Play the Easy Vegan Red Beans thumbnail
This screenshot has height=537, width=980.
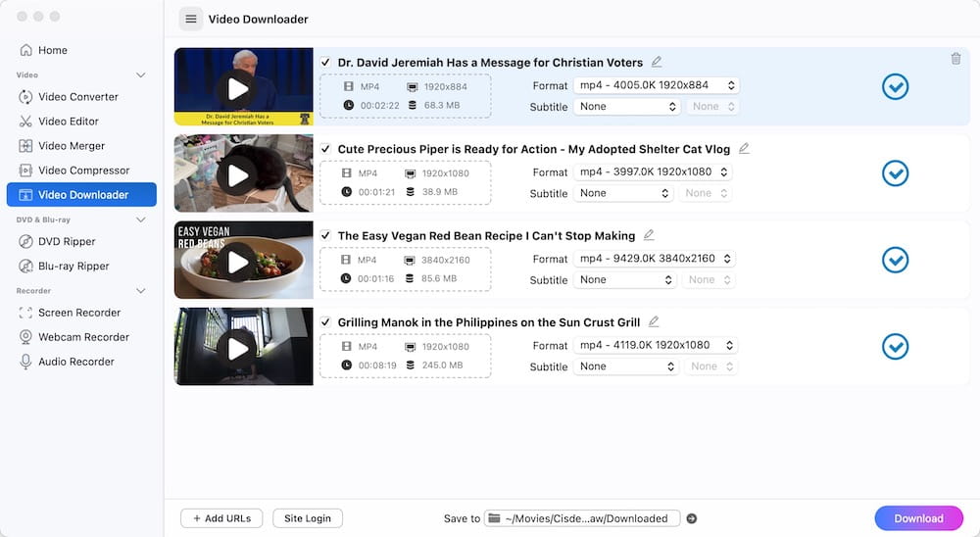click(237, 262)
